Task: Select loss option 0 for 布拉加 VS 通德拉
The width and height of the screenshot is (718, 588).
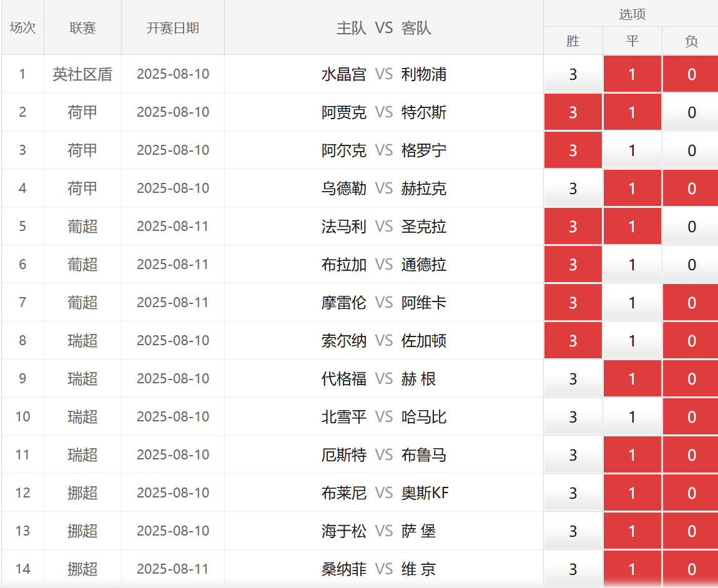Action: (691, 264)
